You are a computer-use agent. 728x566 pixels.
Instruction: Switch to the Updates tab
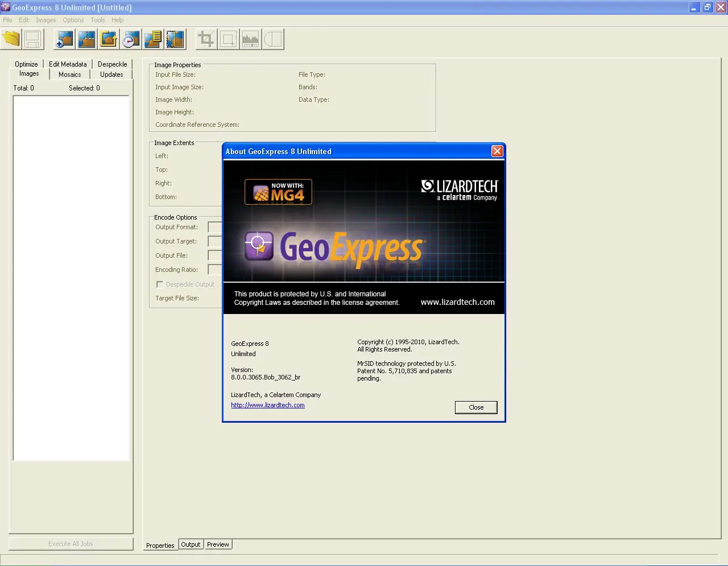point(111,75)
